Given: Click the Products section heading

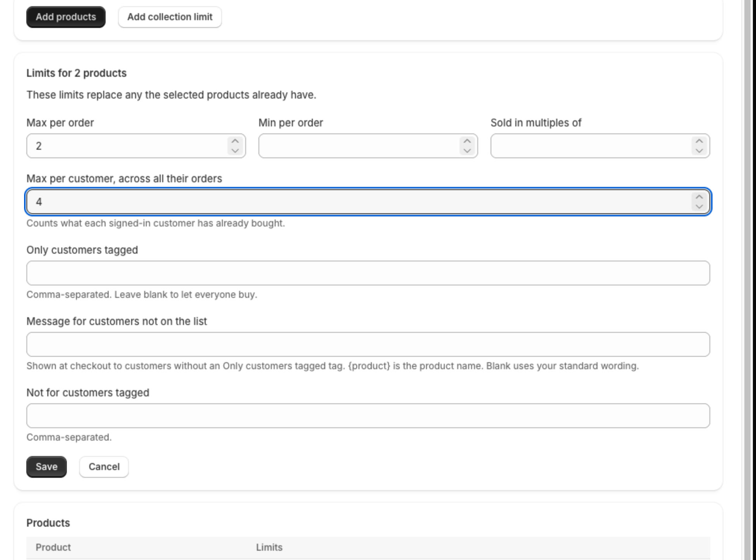Looking at the screenshot, I should tap(48, 523).
